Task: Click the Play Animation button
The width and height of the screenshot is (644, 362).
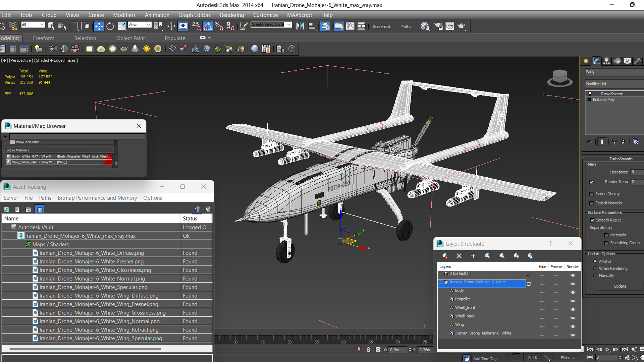Action: click(x=607, y=349)
